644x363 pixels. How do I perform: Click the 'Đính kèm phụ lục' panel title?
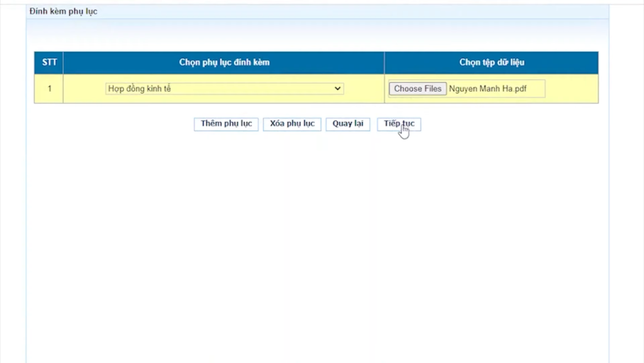[64, 11]
